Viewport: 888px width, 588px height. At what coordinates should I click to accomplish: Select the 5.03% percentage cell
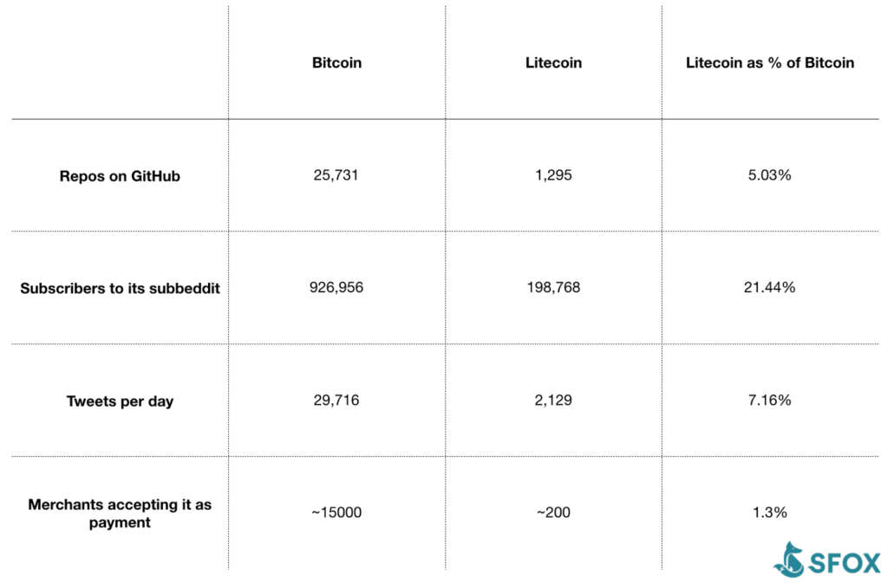click(769, 175)
